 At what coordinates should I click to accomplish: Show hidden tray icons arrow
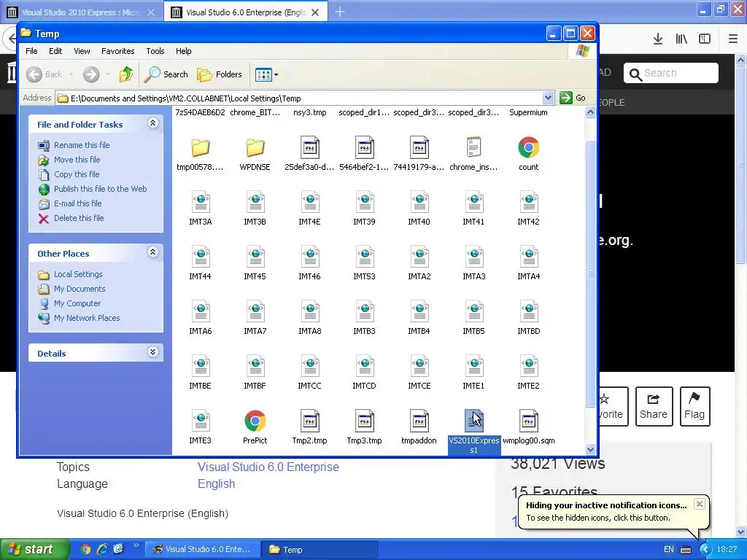pyautogui.click(x=705, y=549)
